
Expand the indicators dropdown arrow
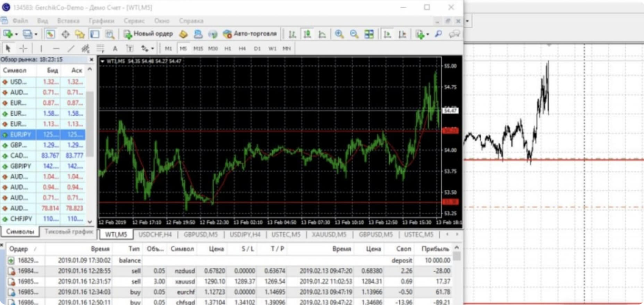point(427,34)
